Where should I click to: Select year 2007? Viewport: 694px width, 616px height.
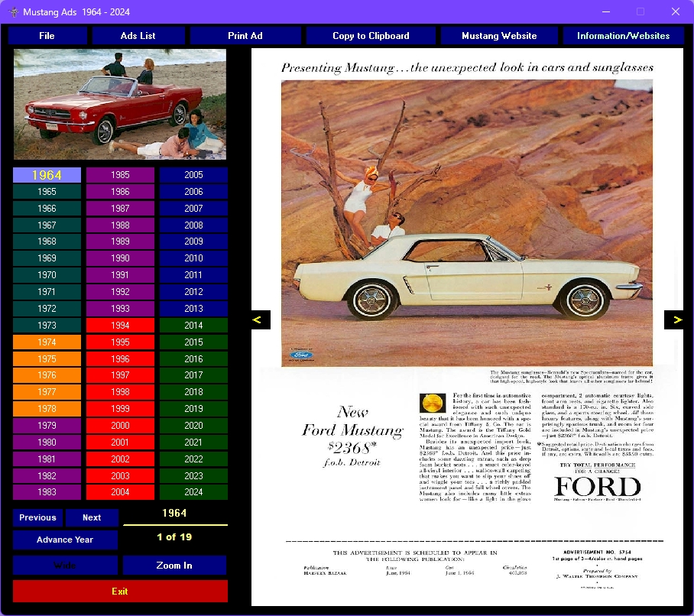point(194,209)
